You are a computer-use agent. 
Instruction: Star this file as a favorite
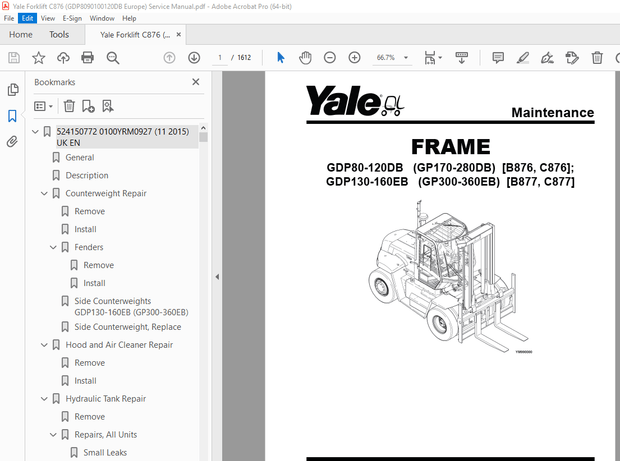click(38, 58)
